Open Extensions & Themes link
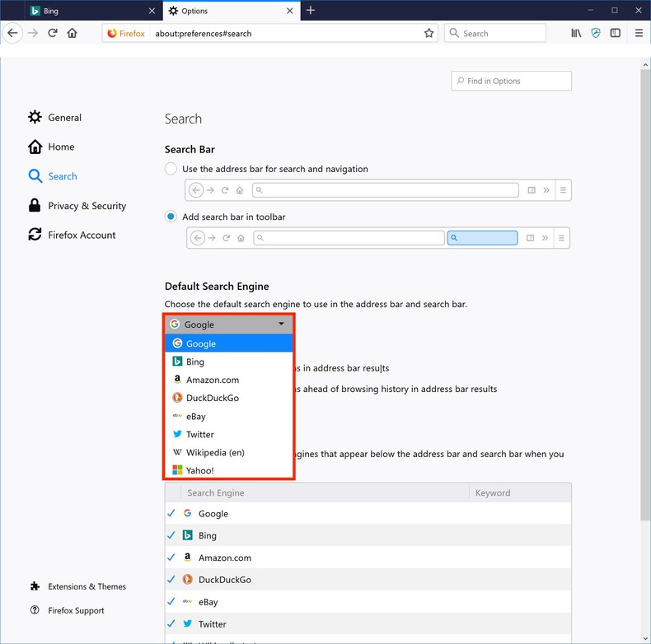Viewport: 651px width, 644px height. coord(87,586)
